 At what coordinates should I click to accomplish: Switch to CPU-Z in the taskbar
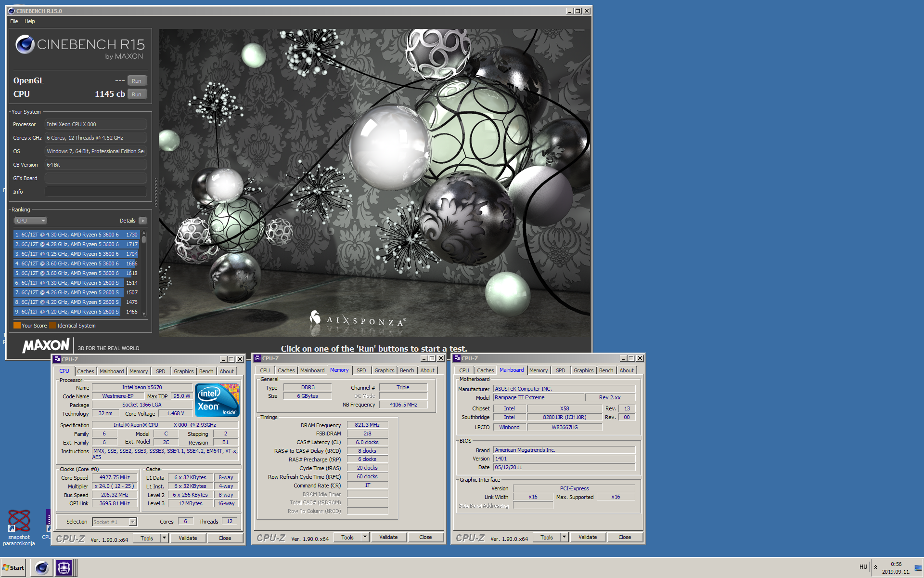(64, 568)
